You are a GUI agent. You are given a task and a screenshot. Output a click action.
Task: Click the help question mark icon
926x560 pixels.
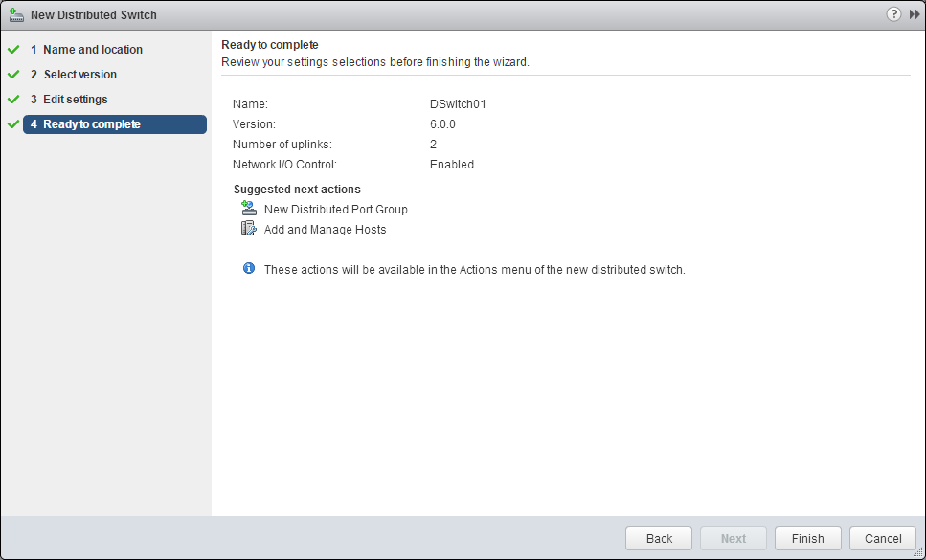pos(894,14)
